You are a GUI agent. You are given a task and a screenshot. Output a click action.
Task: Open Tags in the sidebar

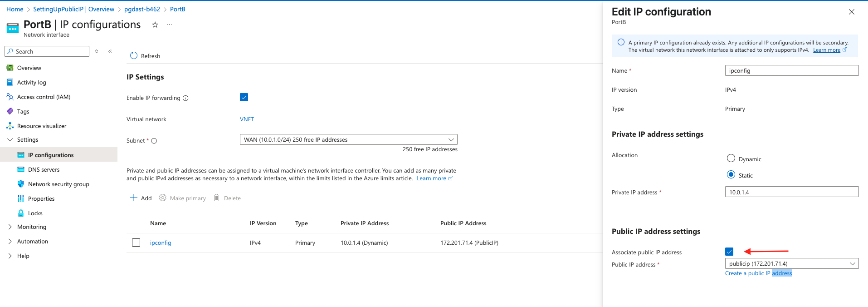coord(23,112)
